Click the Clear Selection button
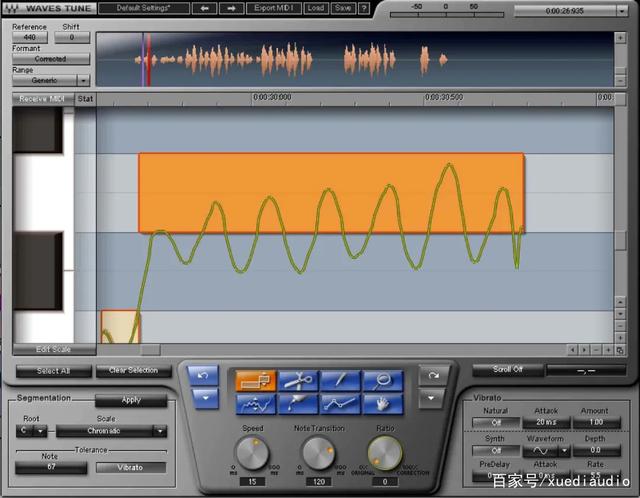 click(133, 370)
